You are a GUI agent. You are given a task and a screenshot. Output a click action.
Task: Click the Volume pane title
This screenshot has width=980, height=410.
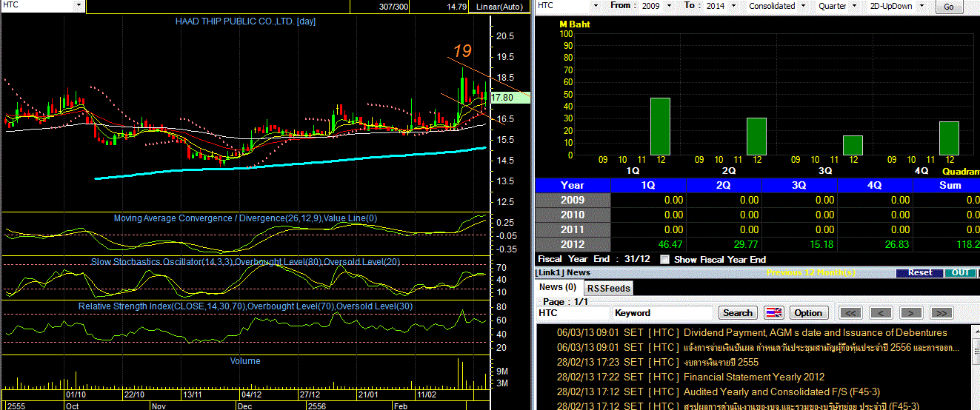click(x=245, y=361)
